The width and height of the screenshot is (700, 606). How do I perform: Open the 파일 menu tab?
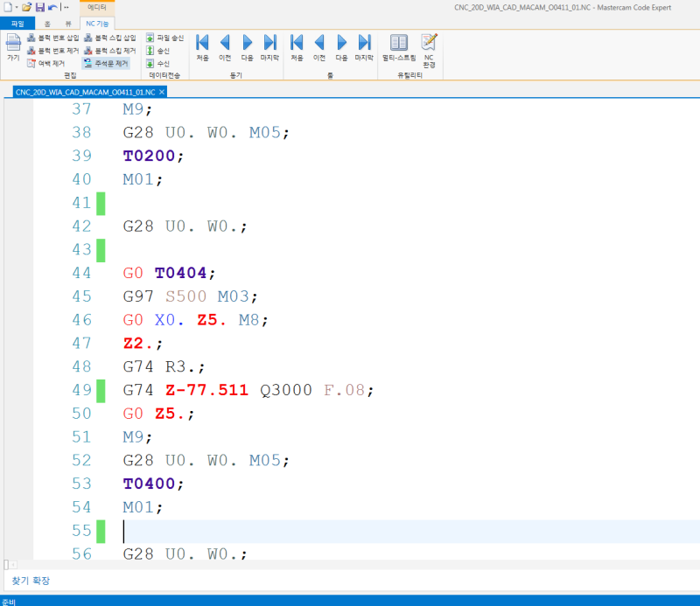click(x=17, y=23)
